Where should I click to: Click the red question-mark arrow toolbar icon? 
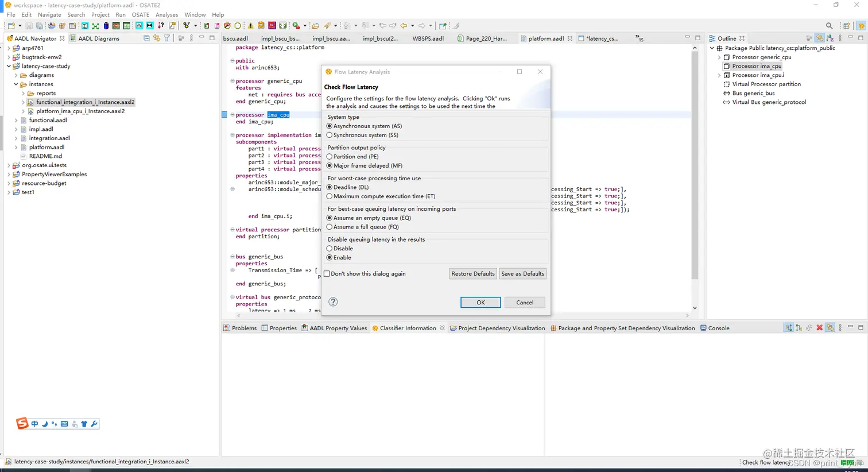point(161,26)
